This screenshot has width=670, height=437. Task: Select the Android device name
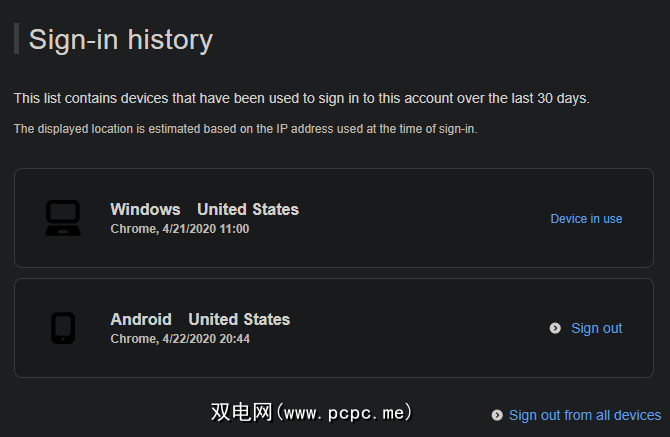tap(141, 319)
